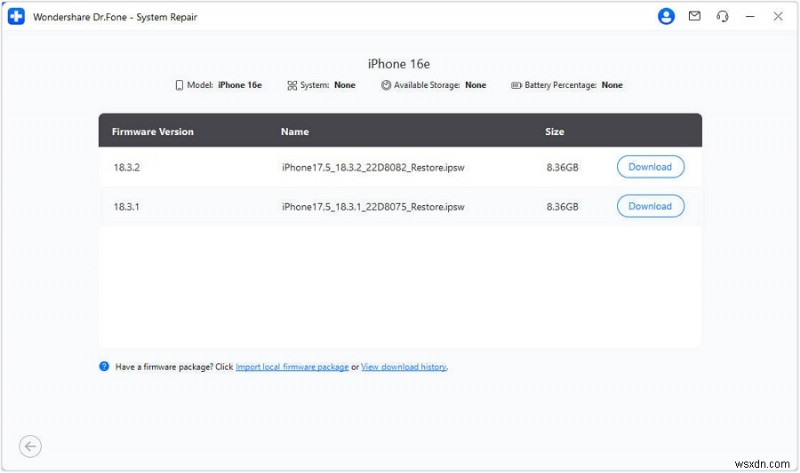Screen dimensions: 800x473
Task: Click the Battery Percentage value None
Action: (612, 85)
